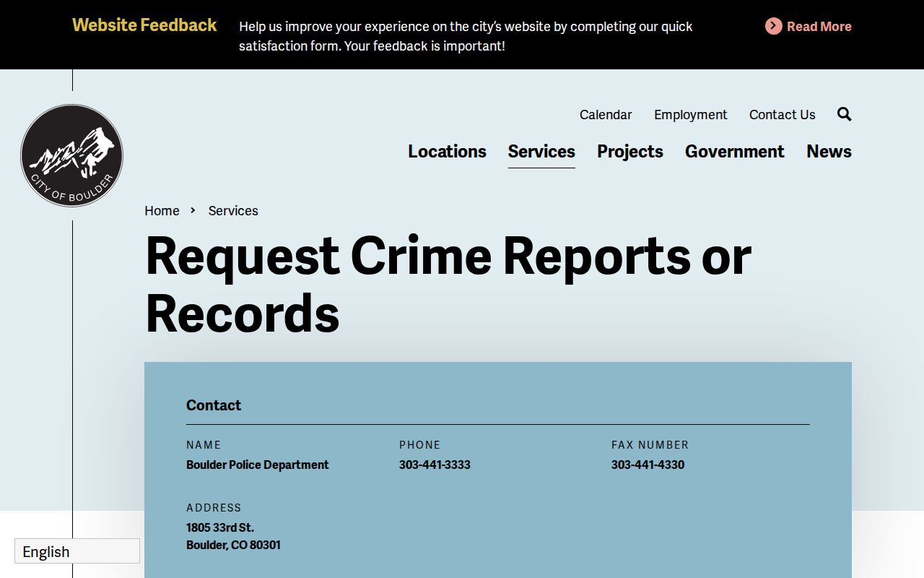Open the search magnifier icon

tap(844, 114)
